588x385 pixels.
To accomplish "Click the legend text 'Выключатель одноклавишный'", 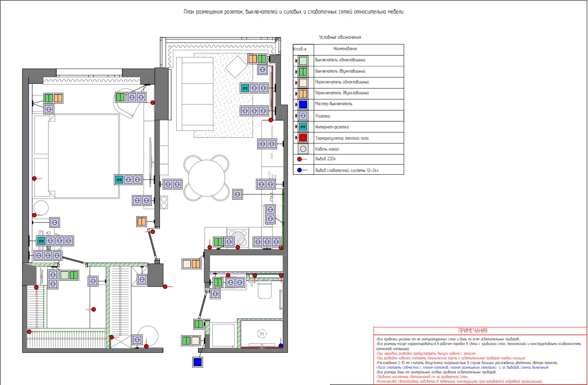I will tap(340, 60).
